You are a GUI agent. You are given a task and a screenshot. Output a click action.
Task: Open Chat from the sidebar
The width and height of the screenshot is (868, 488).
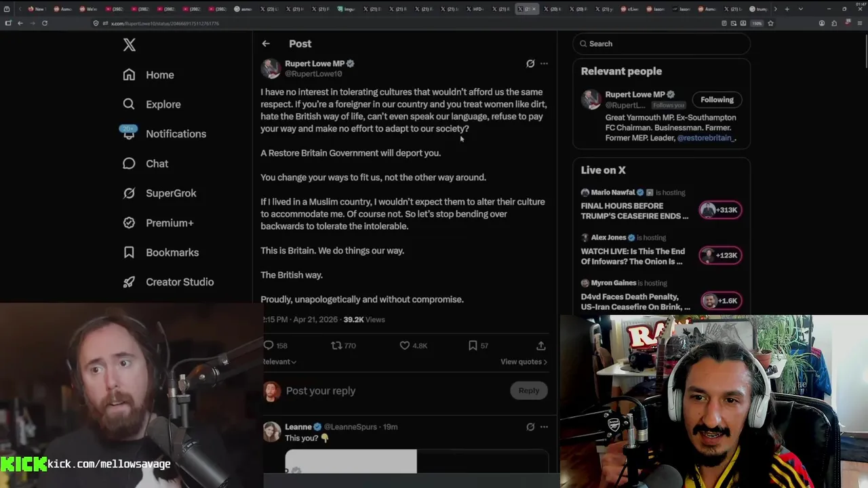(146, 163)
